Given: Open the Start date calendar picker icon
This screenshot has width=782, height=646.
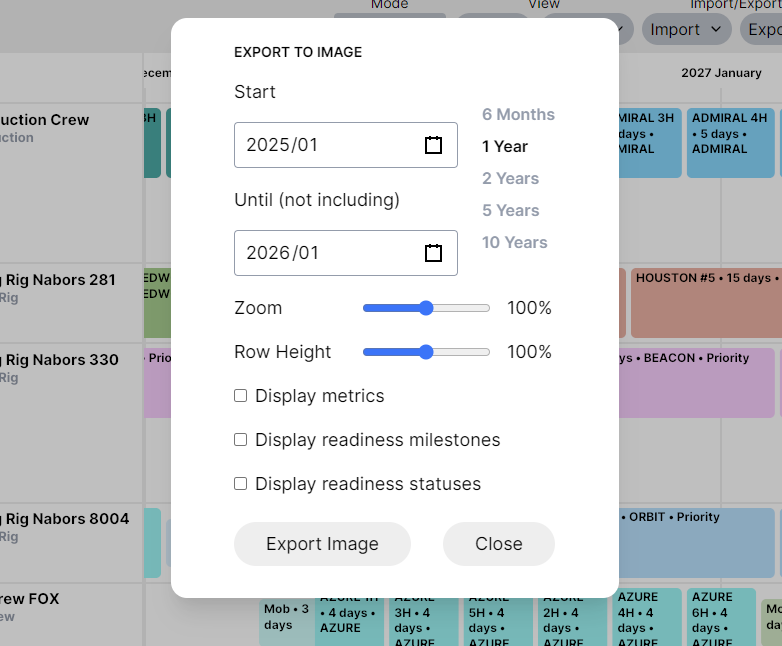Looking at the screenshot, I should click(433, 145).
